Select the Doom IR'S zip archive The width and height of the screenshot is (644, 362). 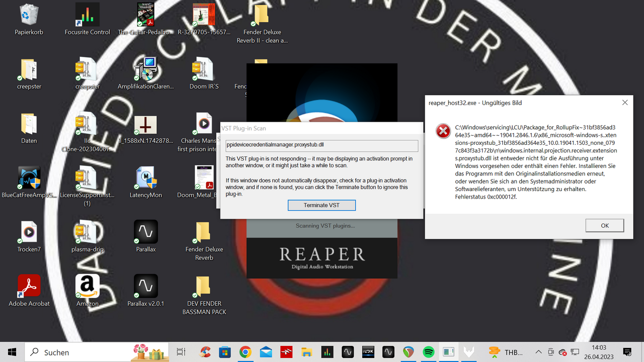[x=204, y=74]
